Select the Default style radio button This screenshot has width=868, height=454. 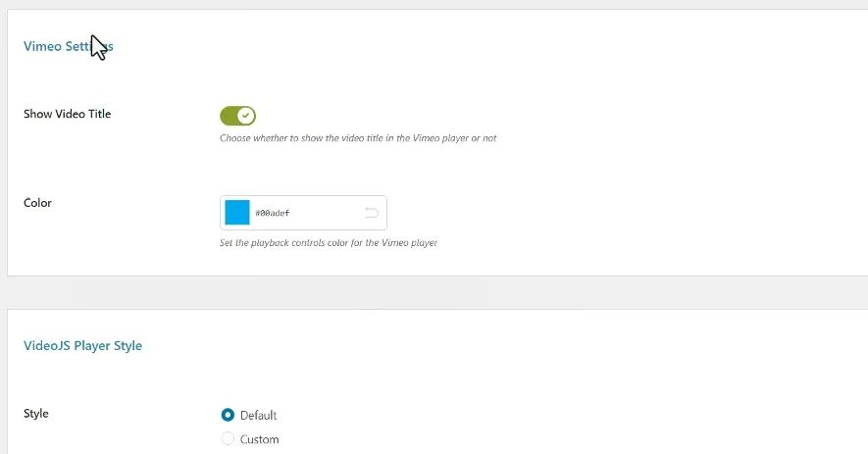click(x=229, y=415)
